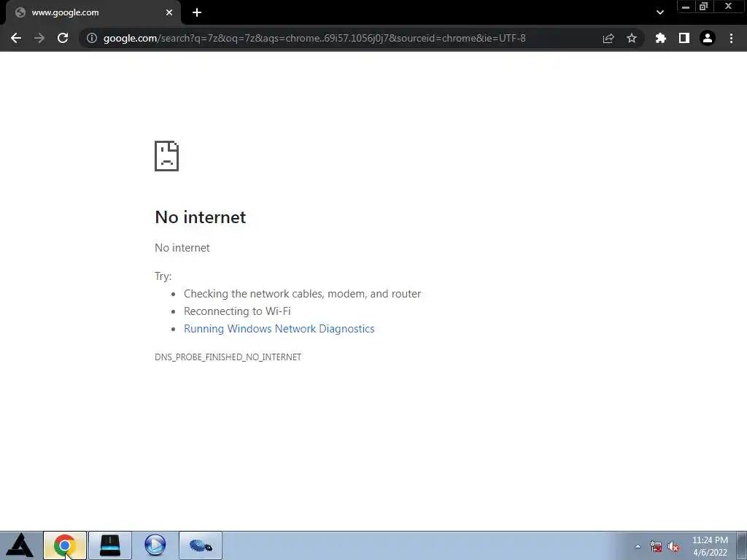Open the black drive taskbar app

[110, 545]
